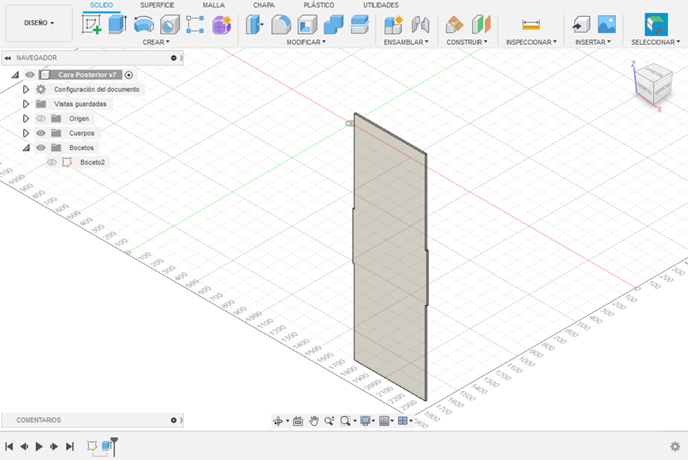The image size is (688, 460).
Task: Open the Viewports layout icon
Action: 402,421
